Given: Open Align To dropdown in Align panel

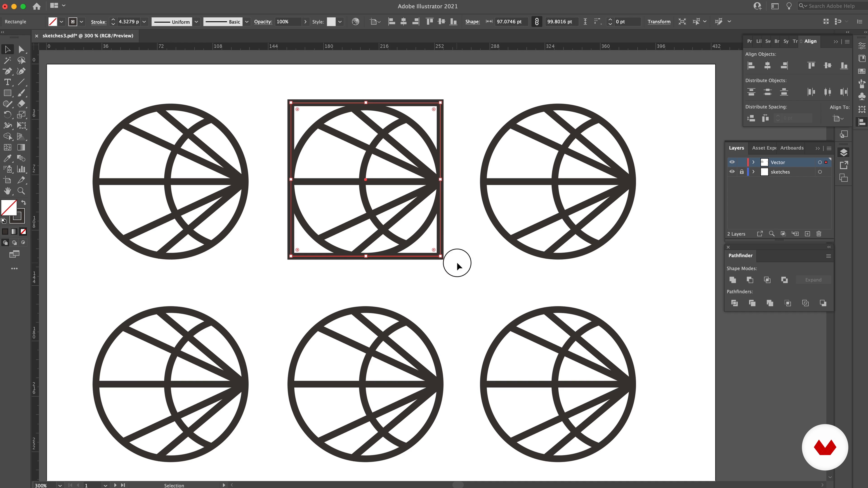Looking at the screenshot, I should (838, 118).
